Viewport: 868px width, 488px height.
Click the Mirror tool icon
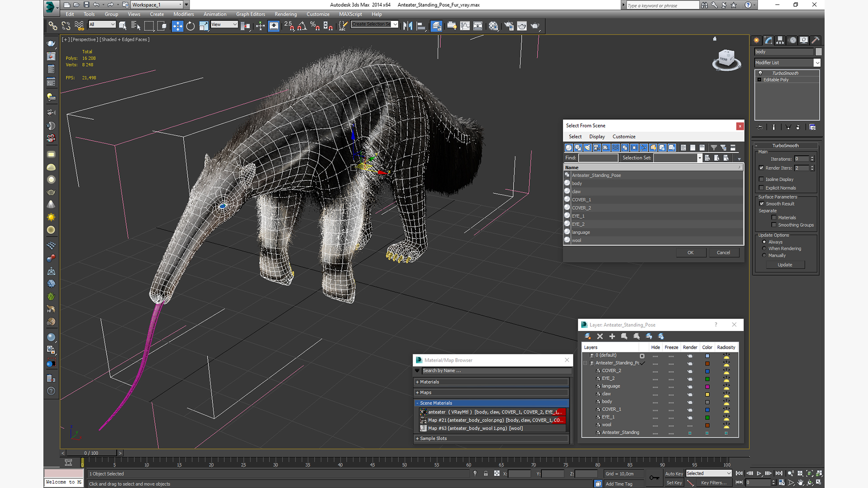coord(408,26)
